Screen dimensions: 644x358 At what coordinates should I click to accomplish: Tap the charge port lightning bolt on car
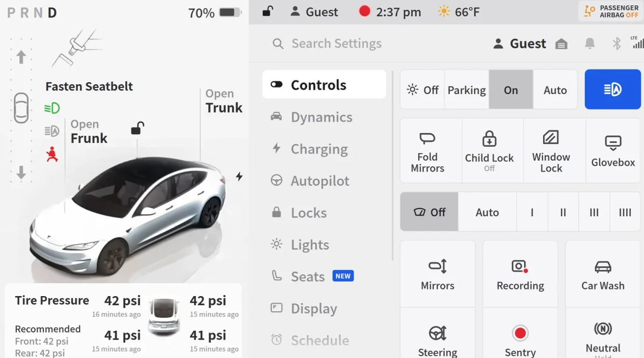click(x=239, y=177)
